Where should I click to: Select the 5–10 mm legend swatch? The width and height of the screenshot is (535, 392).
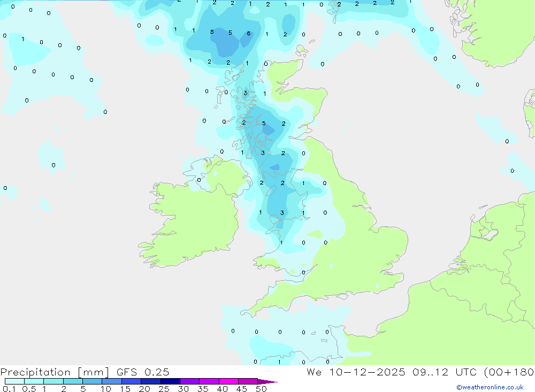[92, 381]
